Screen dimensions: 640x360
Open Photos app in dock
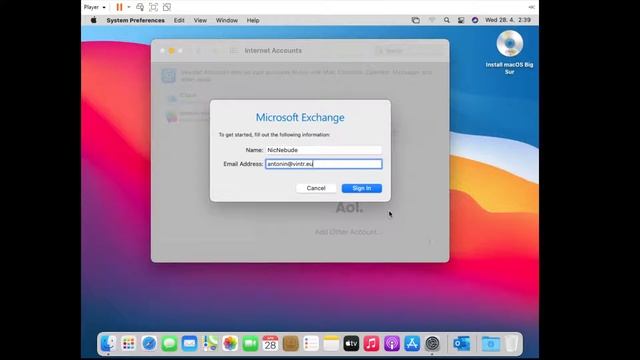tap(230, 344)
